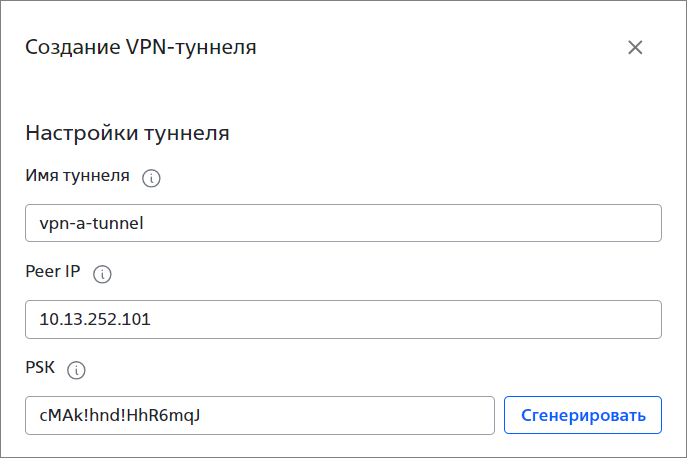
Task: Click blank space inside Peer IP box
Action: pos(394,320)
